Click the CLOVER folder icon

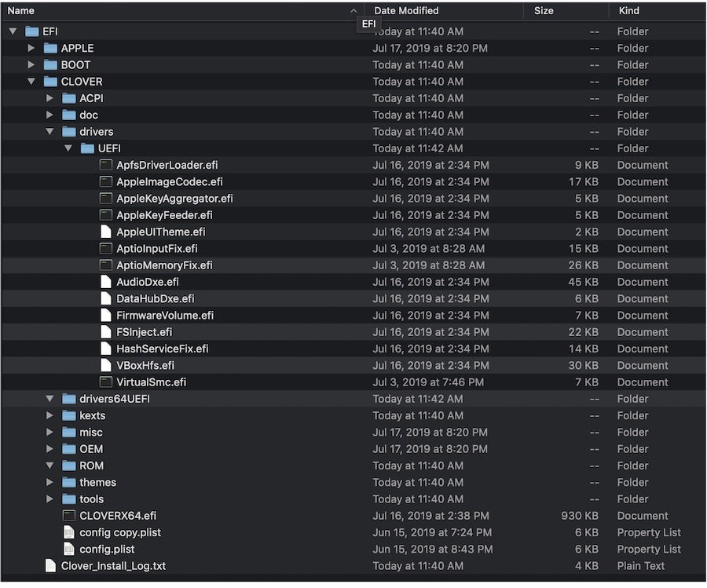[x=50, y=81]
